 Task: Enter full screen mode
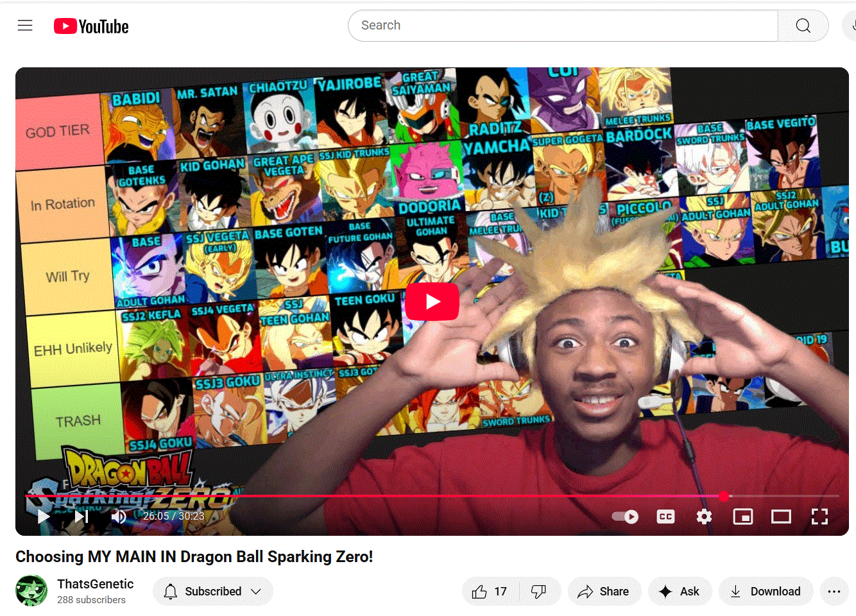pos(819,517)
